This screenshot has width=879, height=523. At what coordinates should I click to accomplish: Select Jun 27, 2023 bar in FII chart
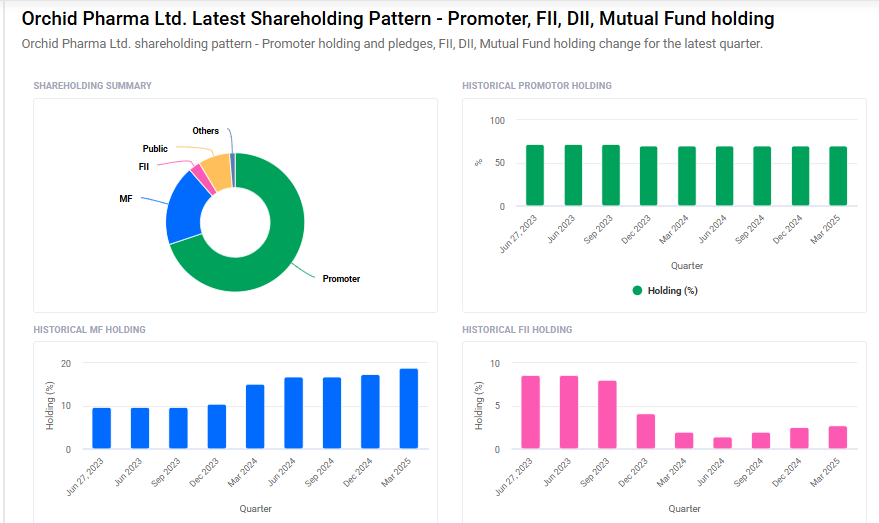pos(530,412)
